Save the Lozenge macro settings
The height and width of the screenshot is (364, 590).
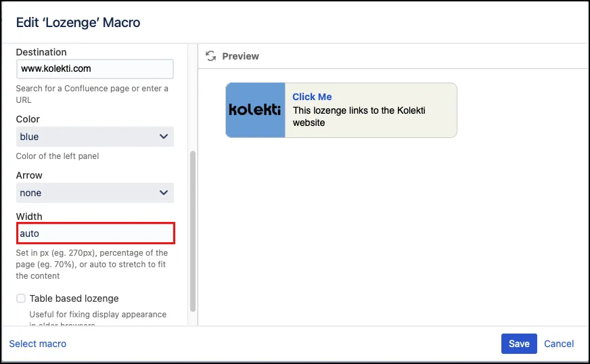point(519,344)
